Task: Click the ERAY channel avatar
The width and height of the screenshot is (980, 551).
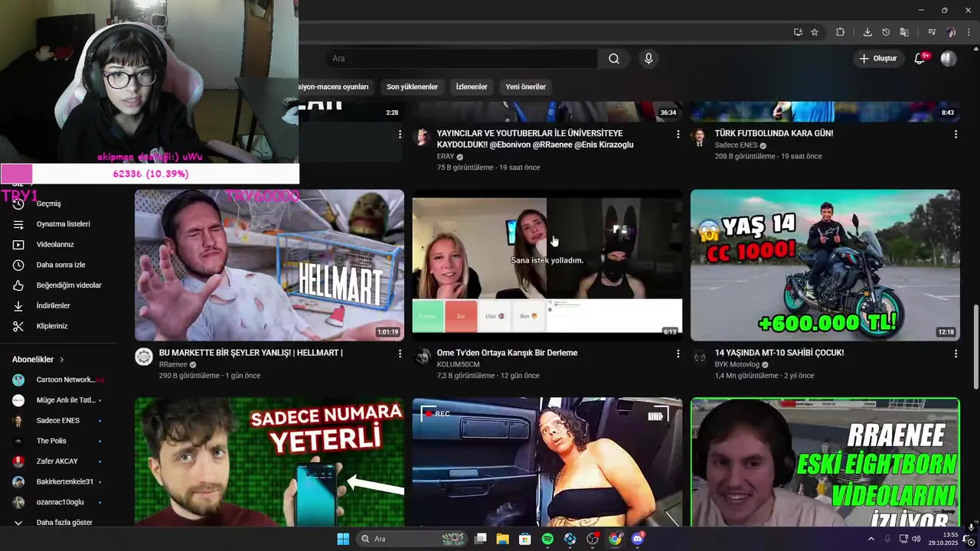Action: pos(422,137)
